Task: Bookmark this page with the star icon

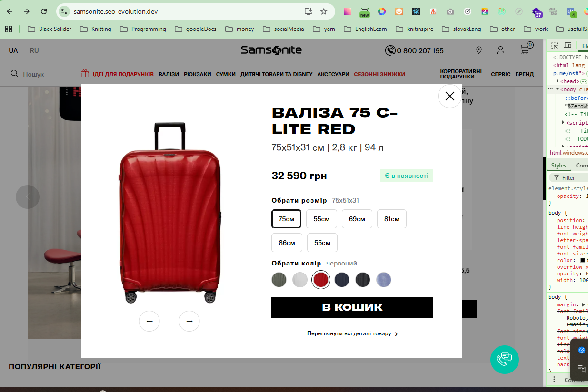Action: pyautogui.click(x=324, y=11)
